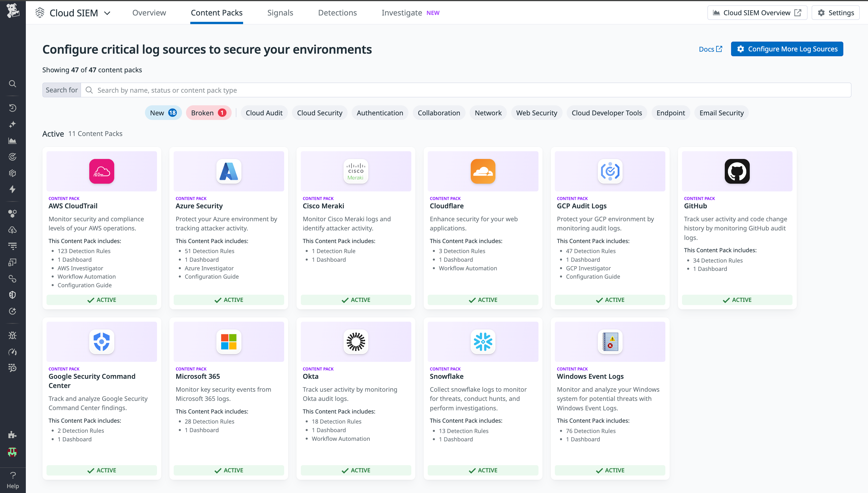The width and height of the screenshot is (868, 493).
Task: Toggle the New 18 filter pill
Action: (163, 113)
